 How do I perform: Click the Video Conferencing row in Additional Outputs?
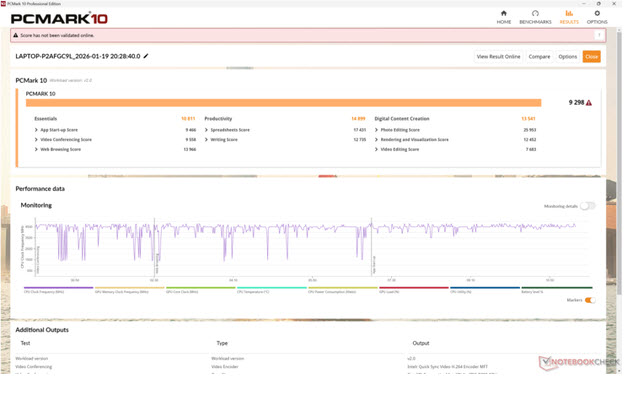(x=33, y=367)
